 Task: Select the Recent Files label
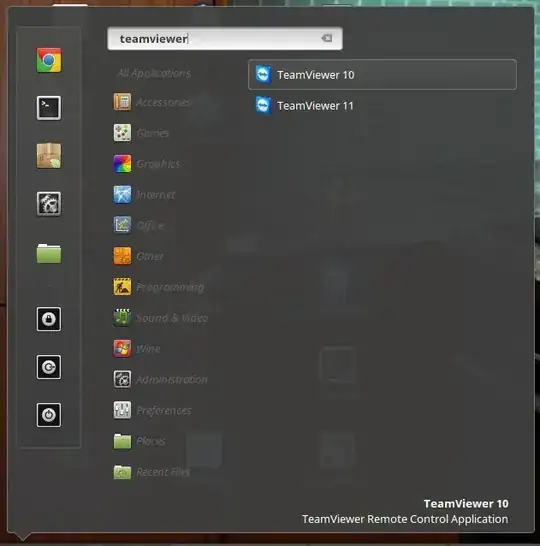(163, 472)
